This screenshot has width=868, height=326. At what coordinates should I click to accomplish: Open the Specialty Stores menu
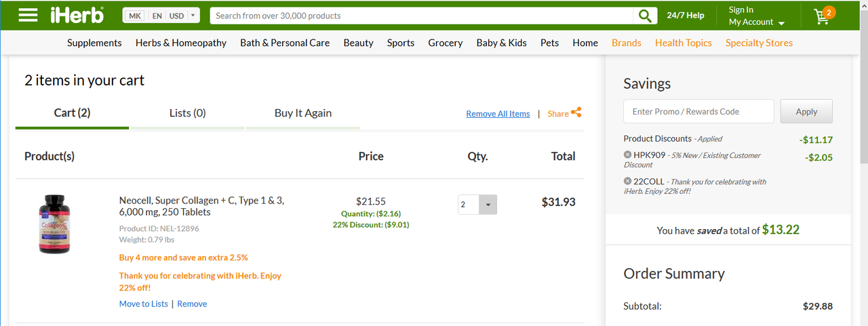(x=759, y=43)
